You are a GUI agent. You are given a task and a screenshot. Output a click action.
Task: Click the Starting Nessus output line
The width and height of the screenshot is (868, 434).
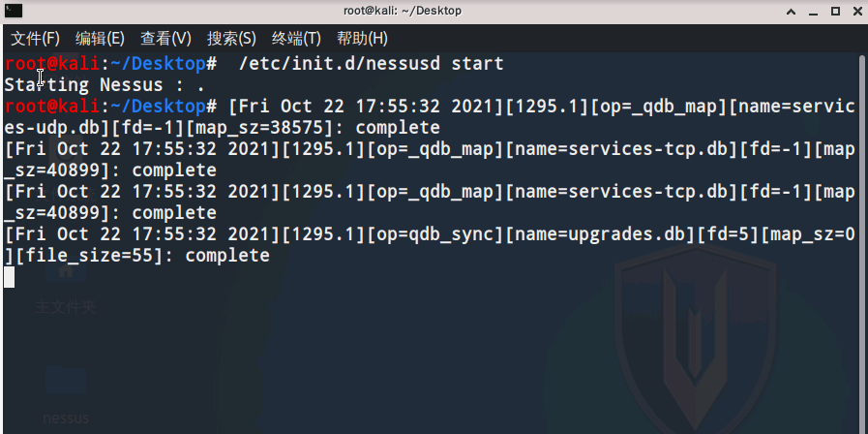tap(105, 85)
